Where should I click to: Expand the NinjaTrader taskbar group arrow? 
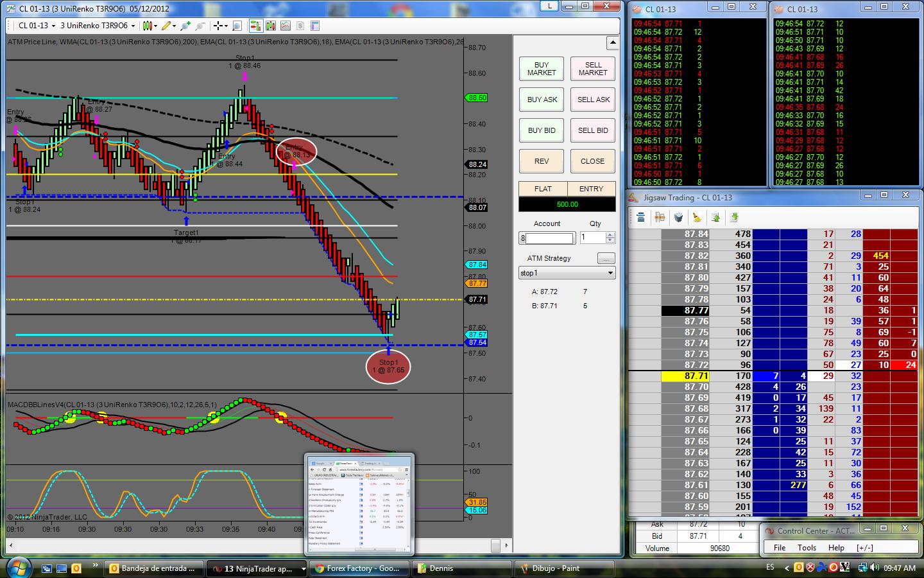pyautogui.click(x=304, y=568)
